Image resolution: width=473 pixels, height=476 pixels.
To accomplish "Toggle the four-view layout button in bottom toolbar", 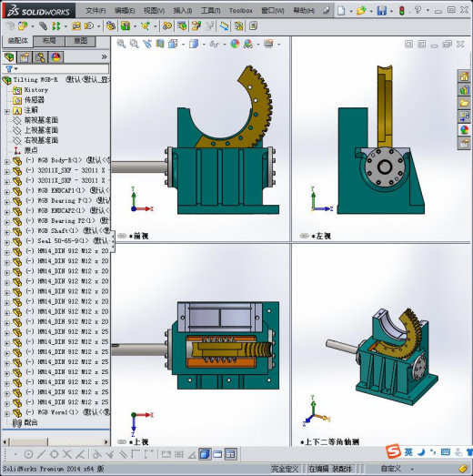I will [x=230, y=454].
